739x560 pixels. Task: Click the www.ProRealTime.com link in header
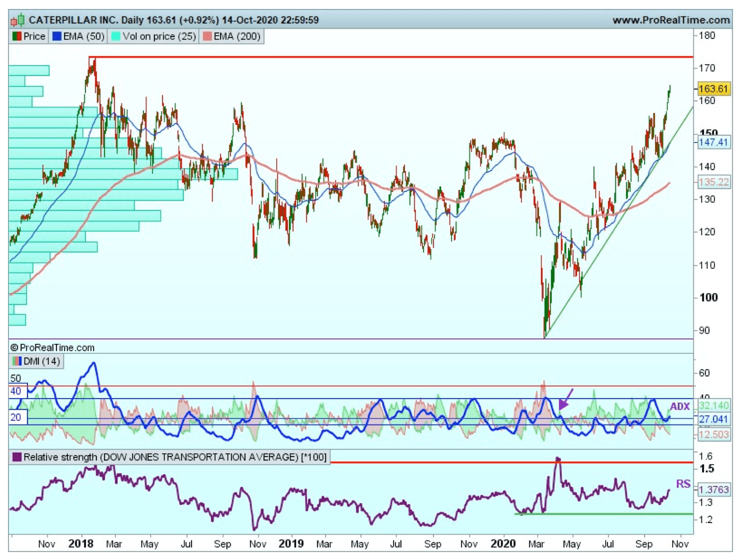pos(671,20)
